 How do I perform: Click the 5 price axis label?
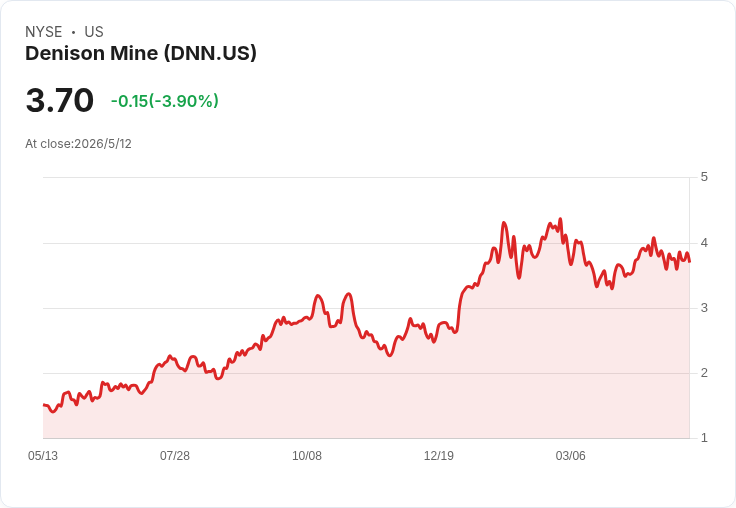tap(704, 177)
